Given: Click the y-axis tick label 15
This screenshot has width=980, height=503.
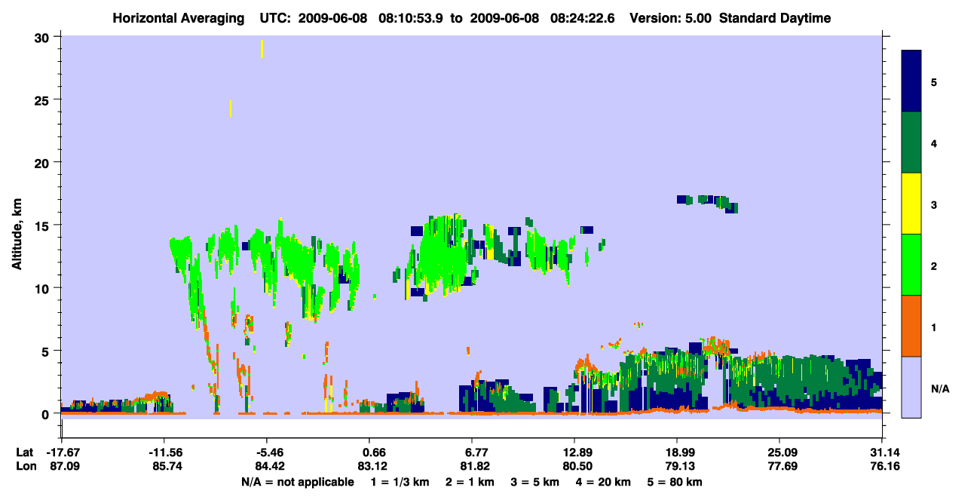Looking at the screenshot, I should click(x=43, y=225).
